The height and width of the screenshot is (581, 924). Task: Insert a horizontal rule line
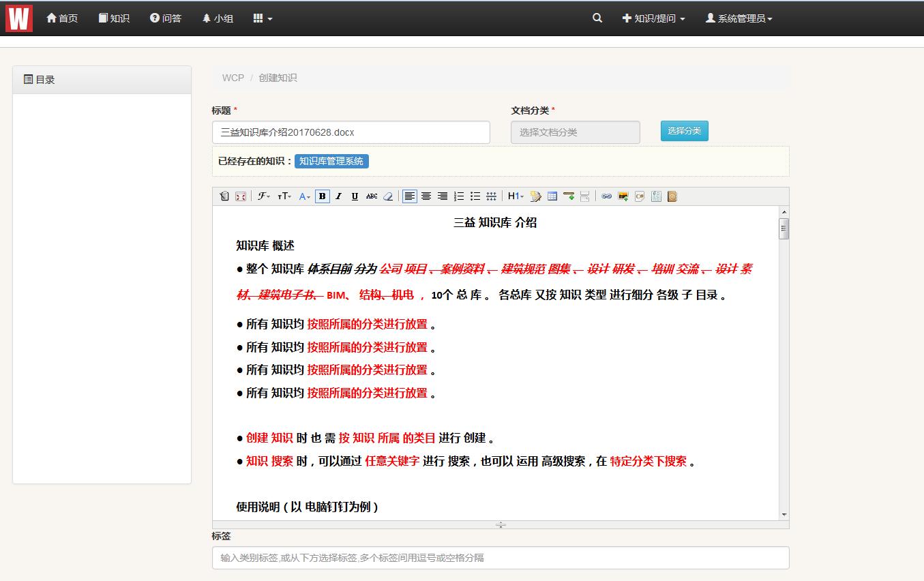coord(491,196)
